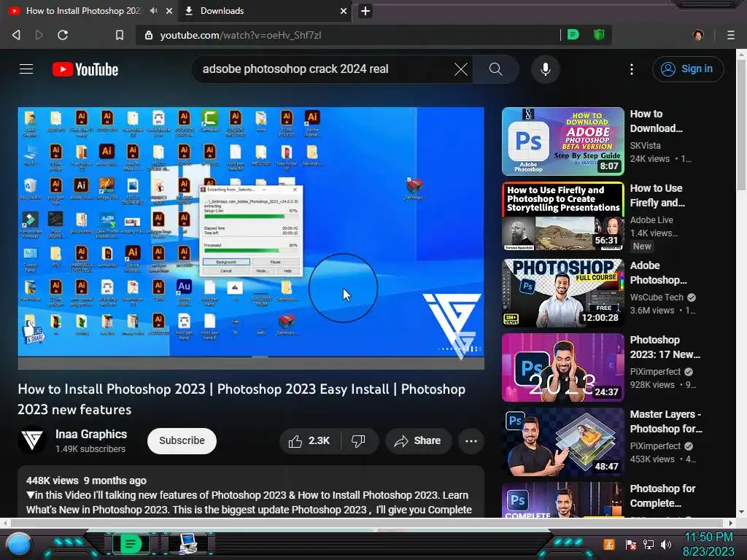Open the browser profile avatar

coord(698,35)
